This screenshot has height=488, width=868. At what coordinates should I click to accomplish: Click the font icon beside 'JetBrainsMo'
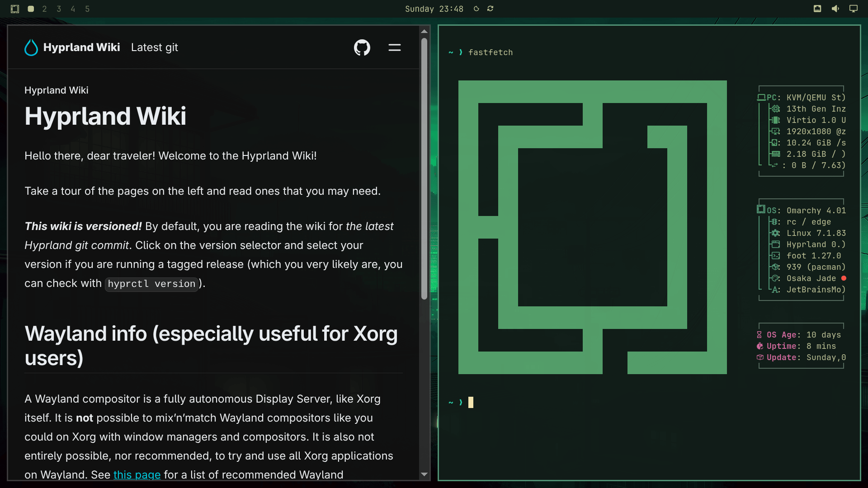(776, 290)
